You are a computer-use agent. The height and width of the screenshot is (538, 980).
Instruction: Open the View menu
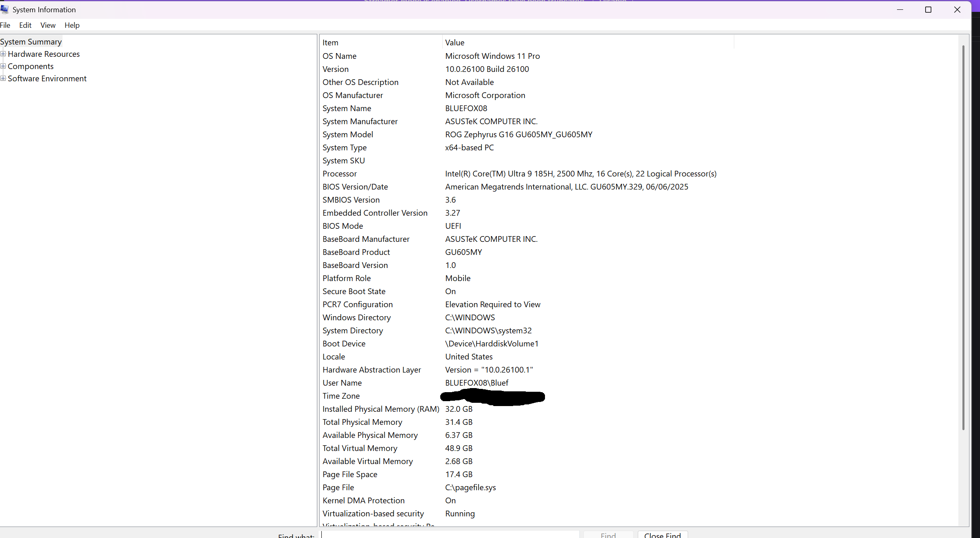[48, 25]
